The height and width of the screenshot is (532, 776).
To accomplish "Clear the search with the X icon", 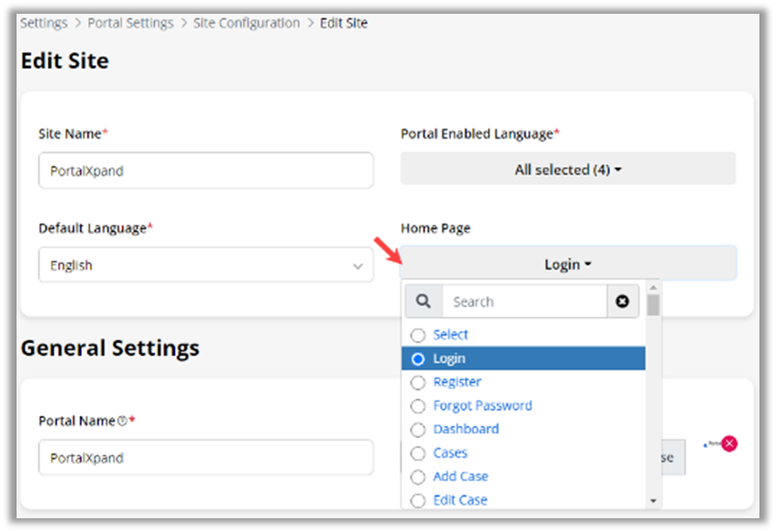I will (x=622, y=301).
